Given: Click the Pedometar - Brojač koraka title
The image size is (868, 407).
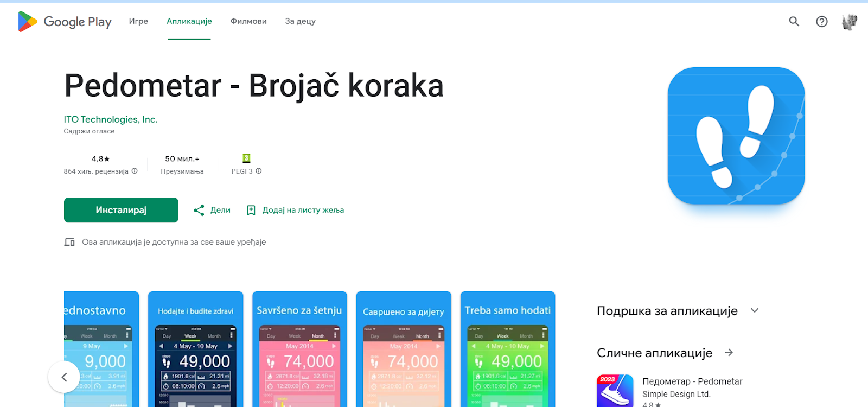Looking at the screenshot, I should [x=254, y=86].
